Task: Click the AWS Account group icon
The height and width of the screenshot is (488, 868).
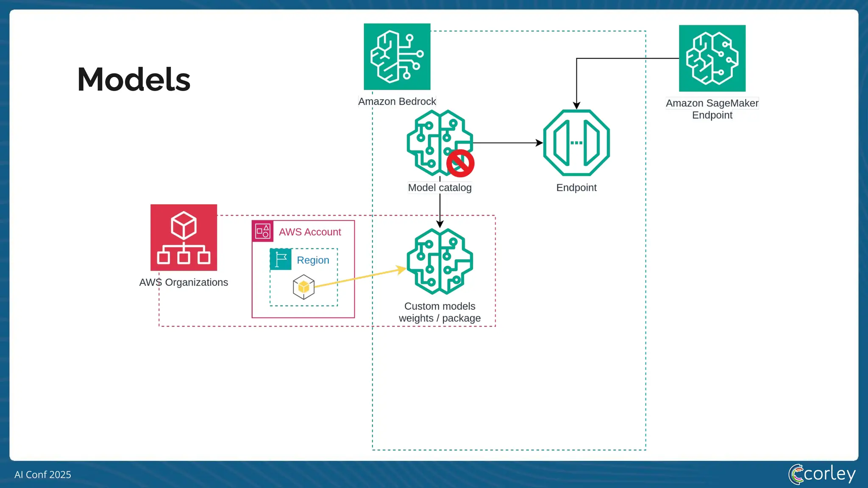Action: [263, 231]
